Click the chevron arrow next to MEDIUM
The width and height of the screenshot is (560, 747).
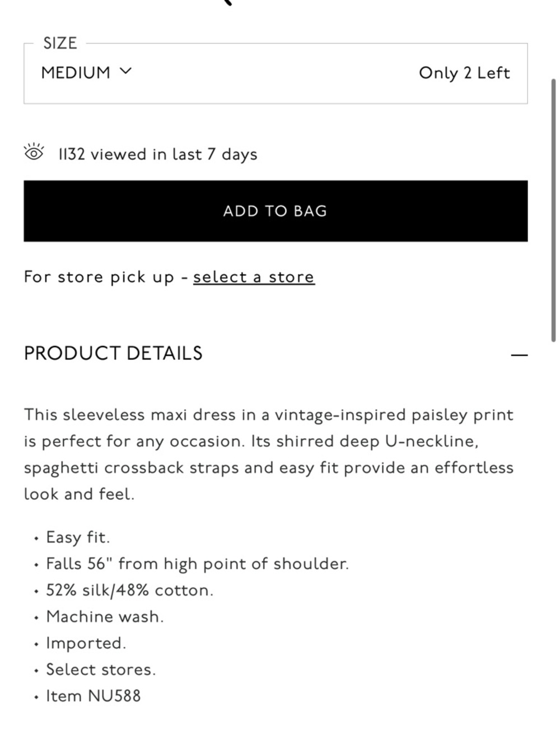pyautogui.click(x=126, y=71)
